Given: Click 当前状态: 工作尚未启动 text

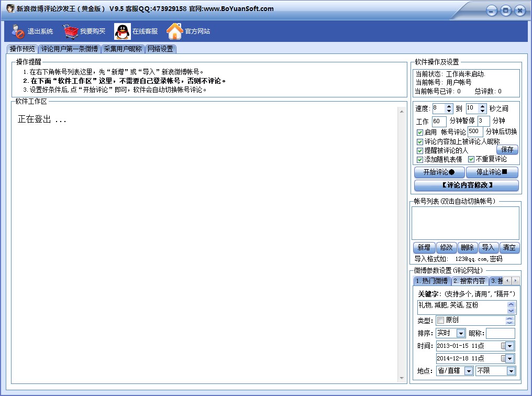Looking at the screenshot, I should 450,74.
